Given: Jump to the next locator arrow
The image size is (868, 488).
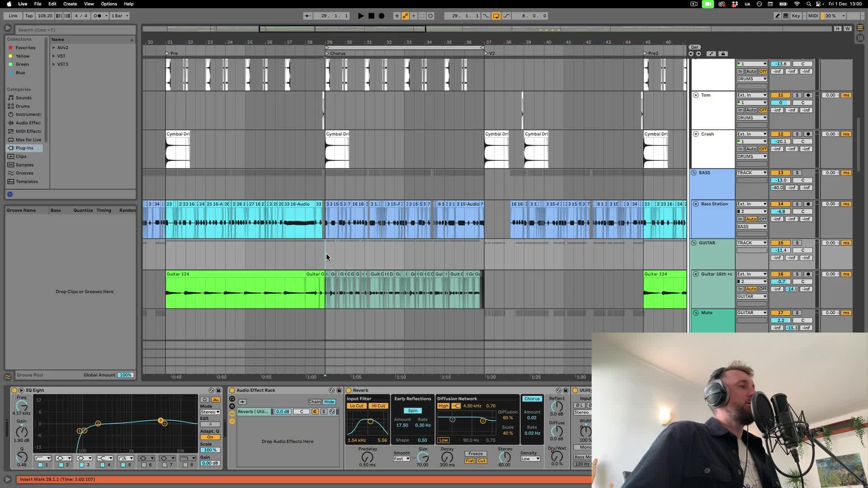Looking at the screenshot, I should [698, 54].
